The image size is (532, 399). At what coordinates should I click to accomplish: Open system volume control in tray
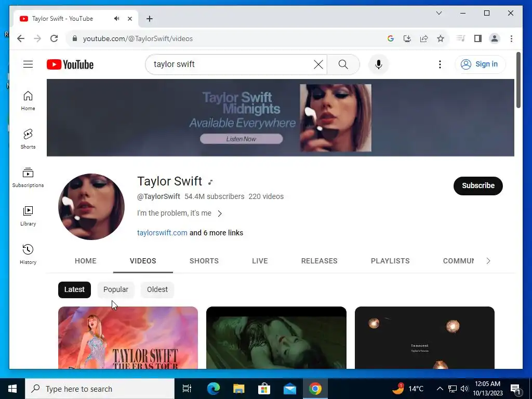click(x=464, y=389)
